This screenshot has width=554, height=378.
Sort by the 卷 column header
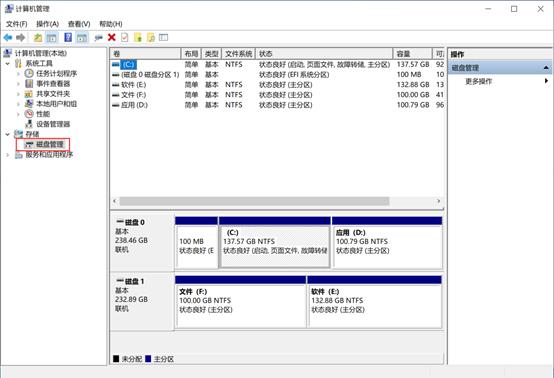[146, 54]
